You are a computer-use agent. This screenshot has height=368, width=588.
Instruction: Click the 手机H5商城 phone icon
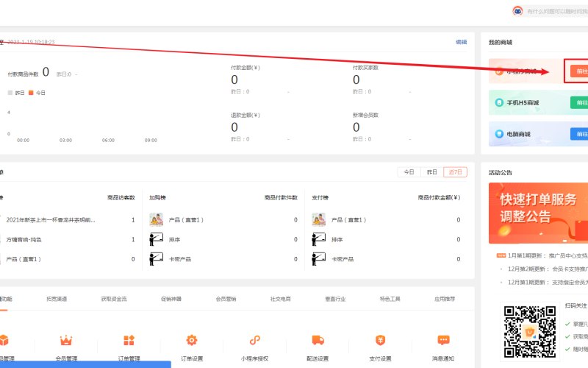pos(499,102)
